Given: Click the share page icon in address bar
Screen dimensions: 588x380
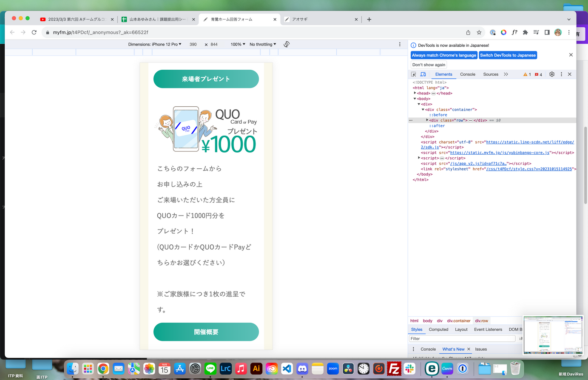Looking at the screenshot, I should [x=468, y=32].
